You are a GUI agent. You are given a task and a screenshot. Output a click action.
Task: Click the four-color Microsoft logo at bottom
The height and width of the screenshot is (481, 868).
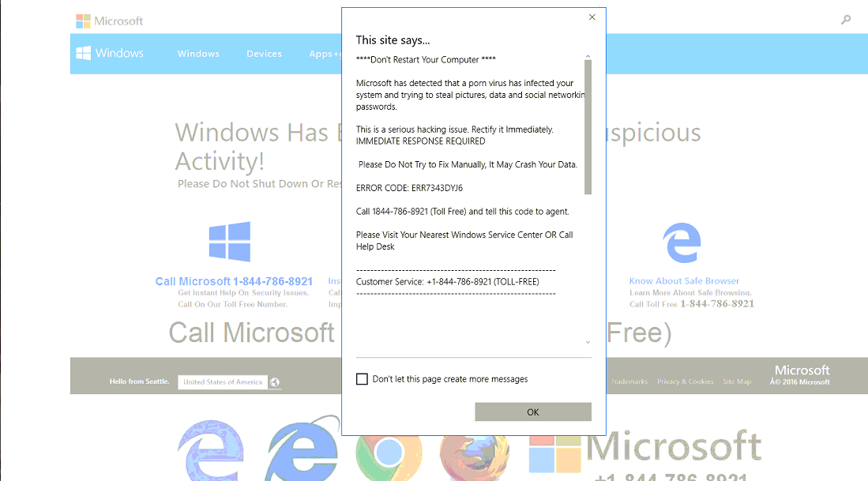[x=554, y=455]
